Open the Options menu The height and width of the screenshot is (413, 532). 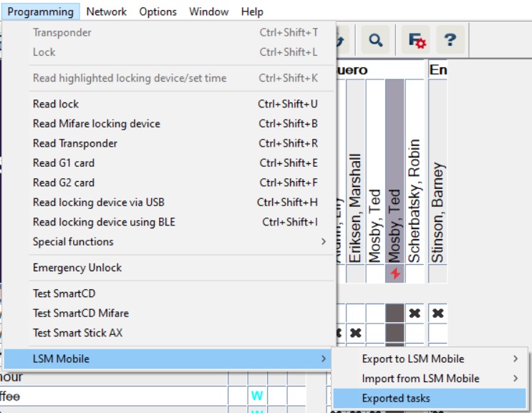point(158,11)
